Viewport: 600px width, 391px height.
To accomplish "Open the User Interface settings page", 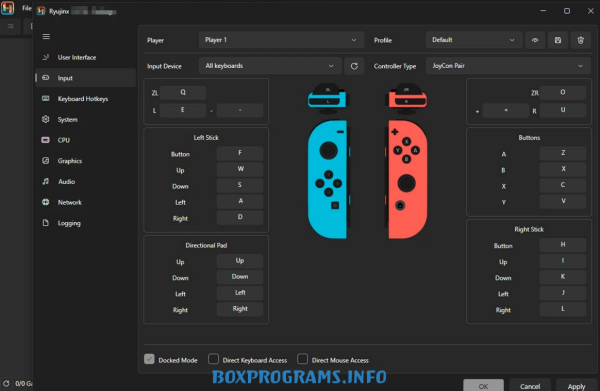I will point(85,57).
